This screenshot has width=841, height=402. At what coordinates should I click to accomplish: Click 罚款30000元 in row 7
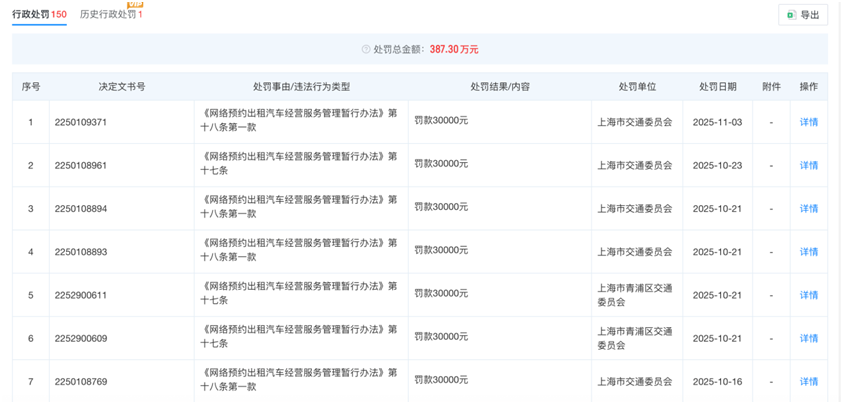point(441,380)
